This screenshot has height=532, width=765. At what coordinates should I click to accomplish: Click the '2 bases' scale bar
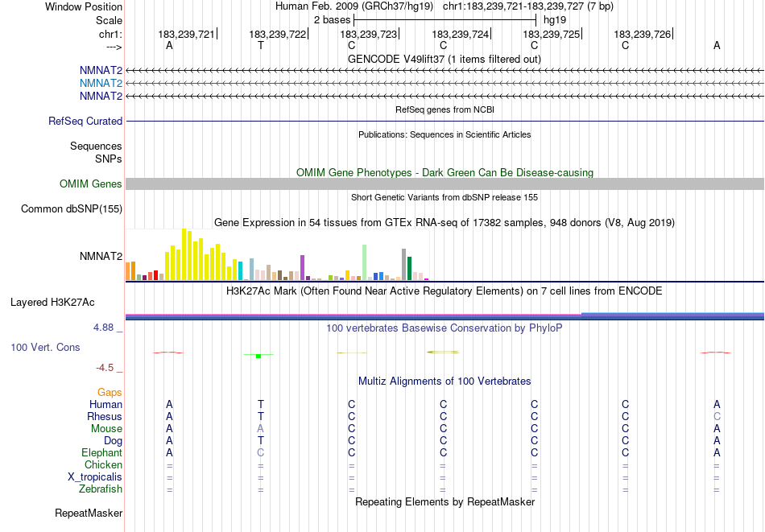click(x=445, y=20)
